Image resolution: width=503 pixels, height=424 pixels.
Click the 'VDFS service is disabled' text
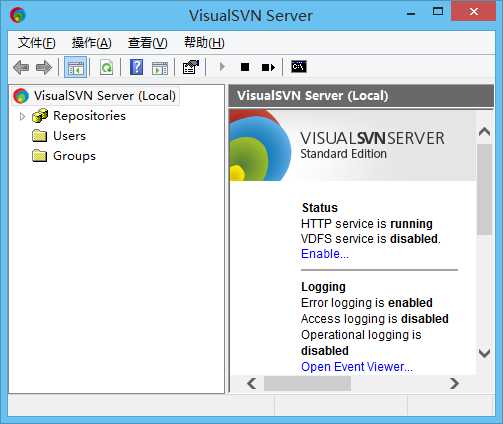pyautogui.click(x=371, y=239)
